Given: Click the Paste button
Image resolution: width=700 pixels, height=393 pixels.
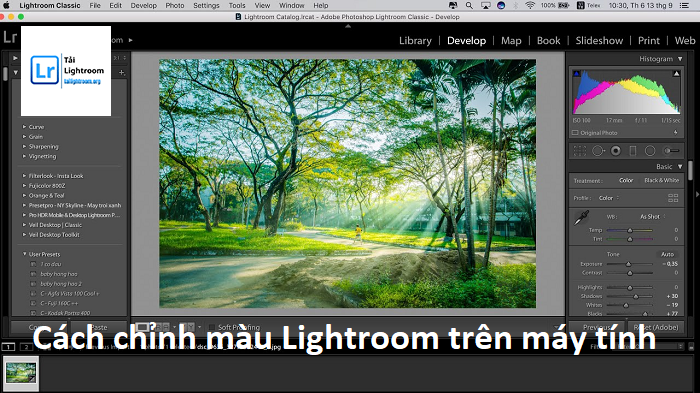Looking at the screenshot, I should pos(99,327).
